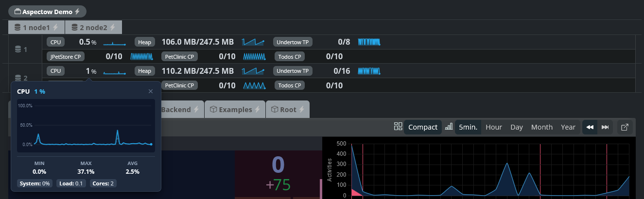Open the Undertow TP sparkline beside 0/16
Screen dimensions: 644x199
tap(369, 71)
